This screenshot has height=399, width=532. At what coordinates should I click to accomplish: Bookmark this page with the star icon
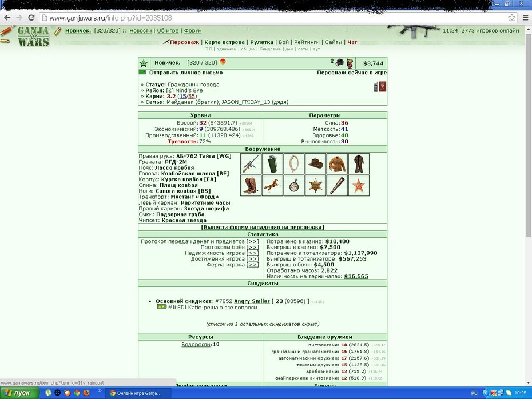click(x=511, y=18)
